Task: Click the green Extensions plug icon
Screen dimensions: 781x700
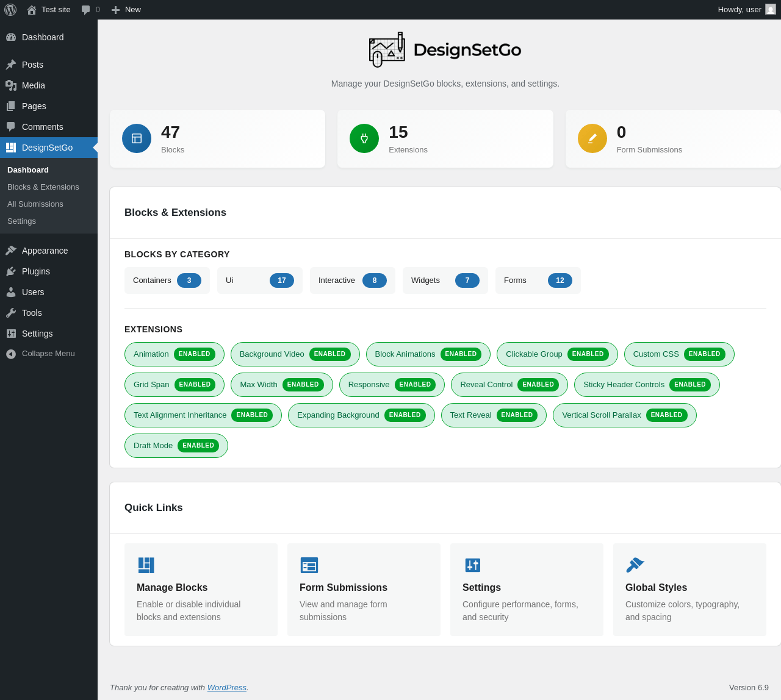Action: [x=364, y=138]
